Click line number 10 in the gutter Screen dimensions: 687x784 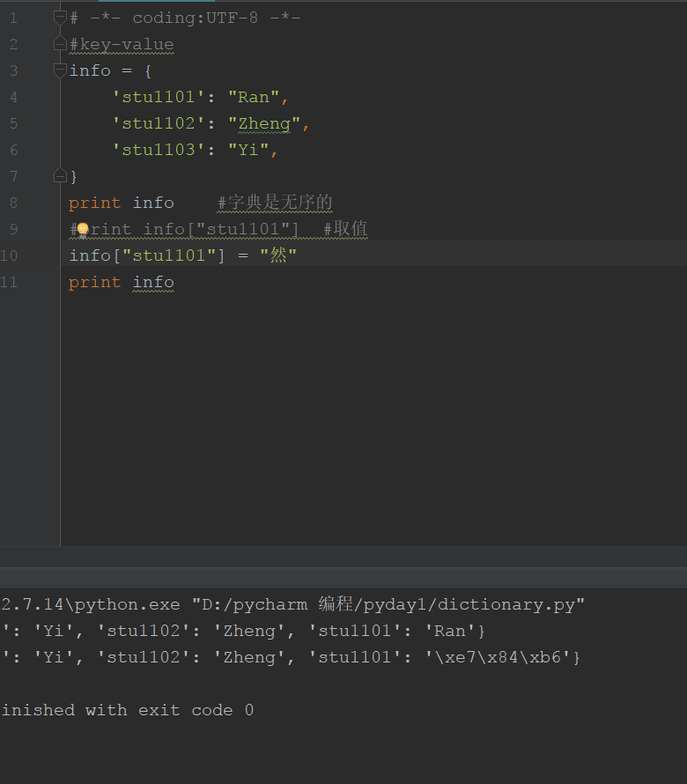point(9,255)
